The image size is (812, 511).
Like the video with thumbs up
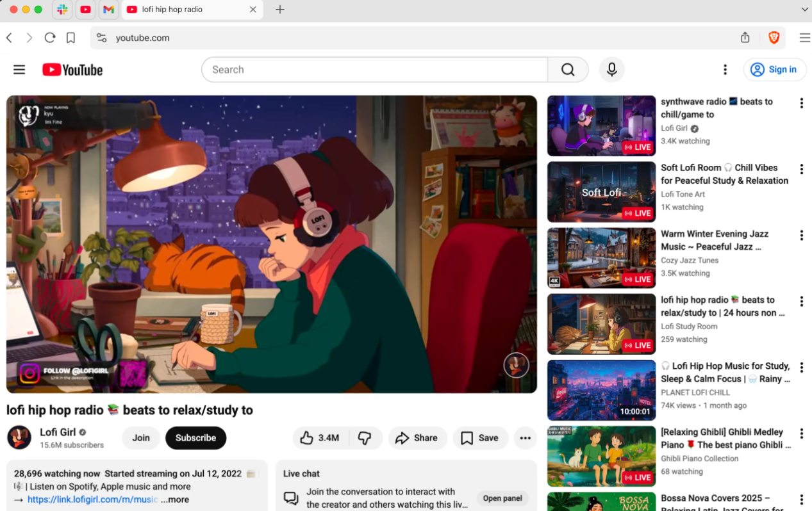pos(321,438)
